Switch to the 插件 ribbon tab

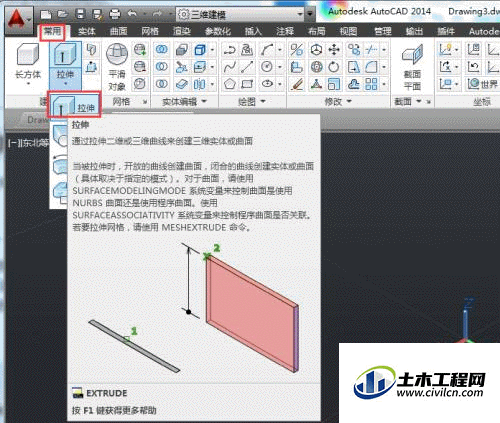446,32
